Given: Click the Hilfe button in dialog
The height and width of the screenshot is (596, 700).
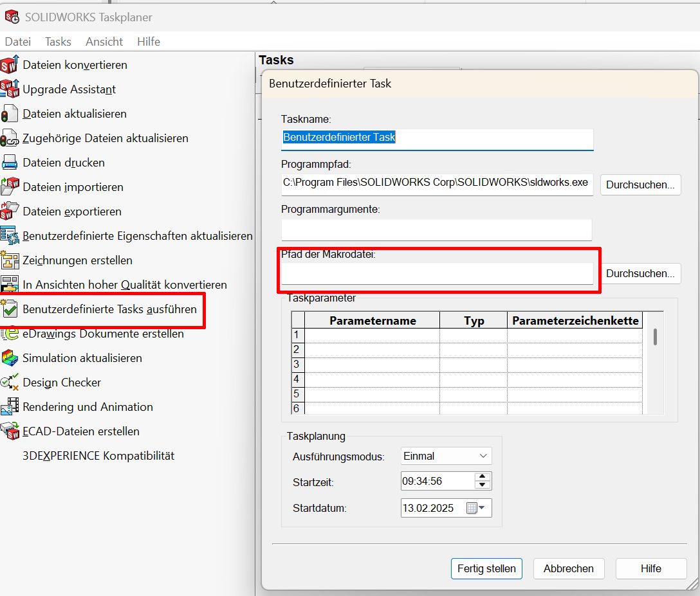Looking at the screenshot, I should [x=651, y=568].
